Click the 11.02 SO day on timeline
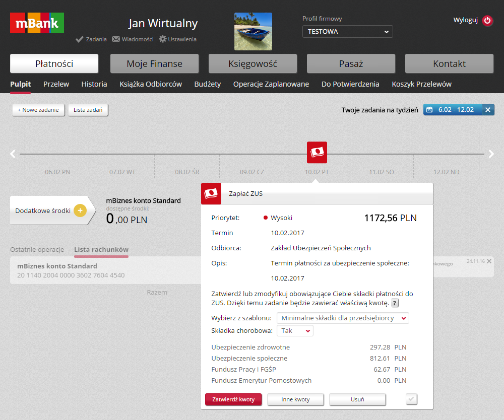 (381, 172)
